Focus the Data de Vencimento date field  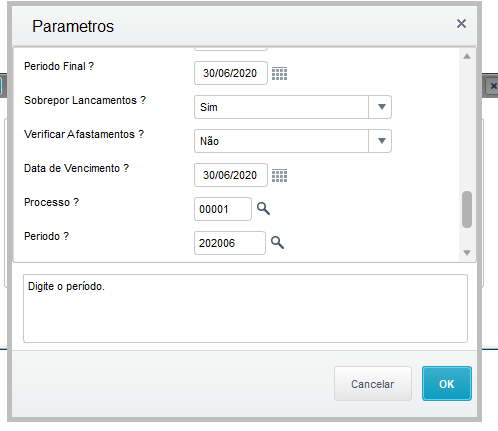(231, 175)
